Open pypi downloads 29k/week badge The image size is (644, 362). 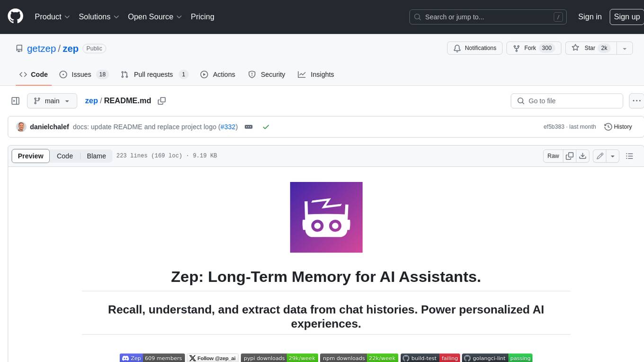[x=279, y=358]
